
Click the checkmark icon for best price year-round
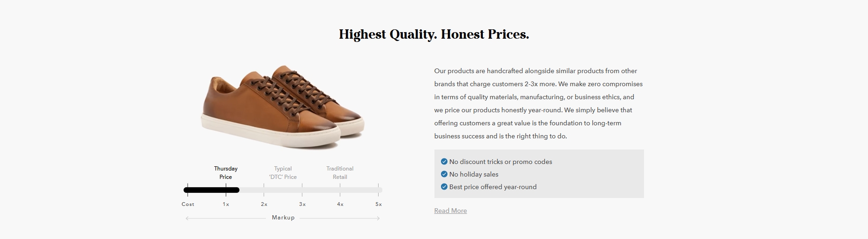point(444,187)
